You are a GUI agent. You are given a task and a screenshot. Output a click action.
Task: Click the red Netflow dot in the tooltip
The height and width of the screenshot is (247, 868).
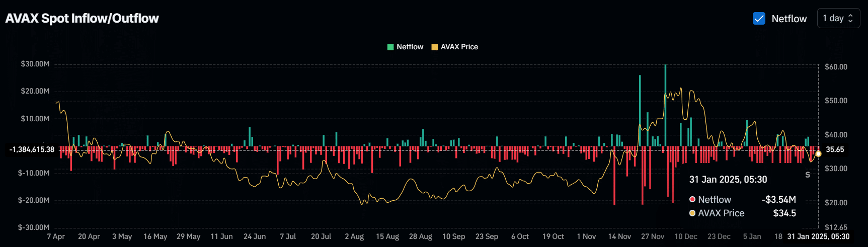pos(692,200)
